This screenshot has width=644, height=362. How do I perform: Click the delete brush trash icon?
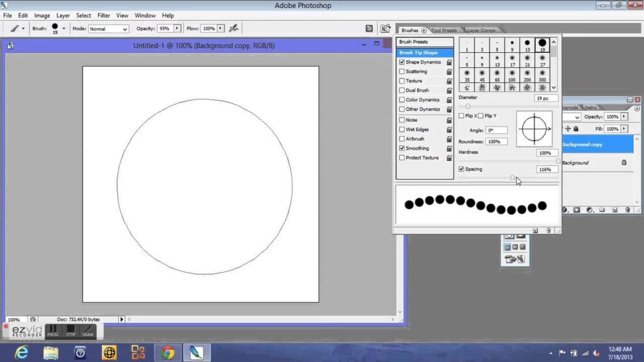coord(548,231)
